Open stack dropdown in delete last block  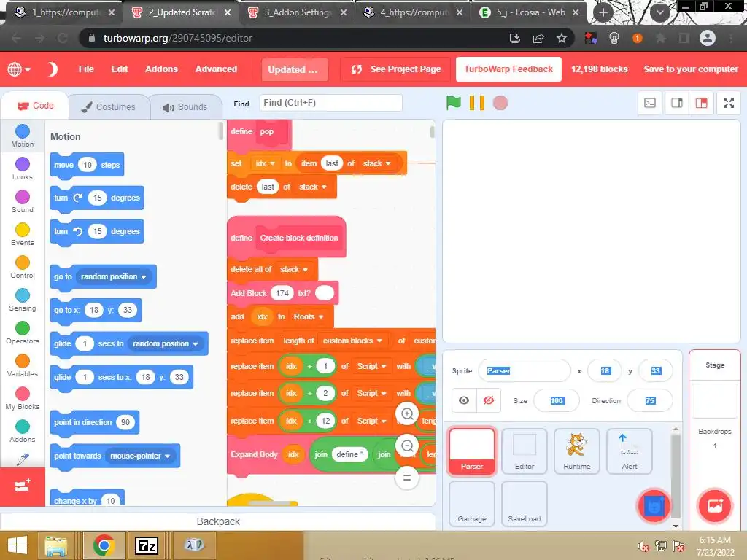(312, 187)
